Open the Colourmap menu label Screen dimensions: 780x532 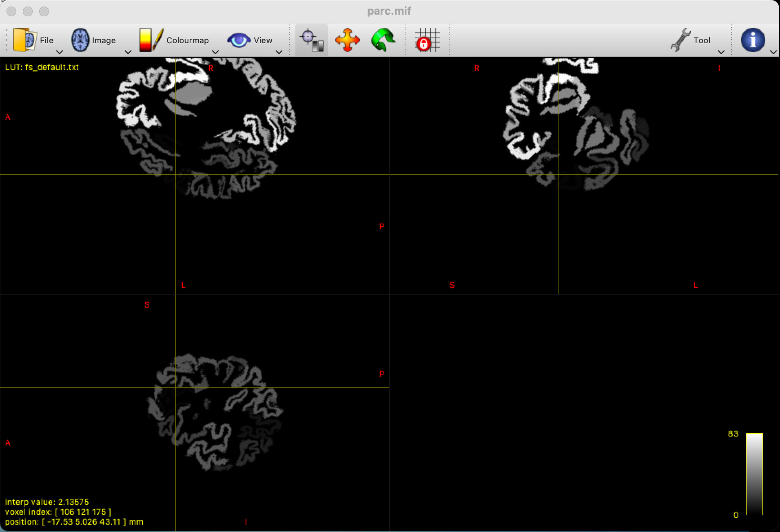[187, 40]
